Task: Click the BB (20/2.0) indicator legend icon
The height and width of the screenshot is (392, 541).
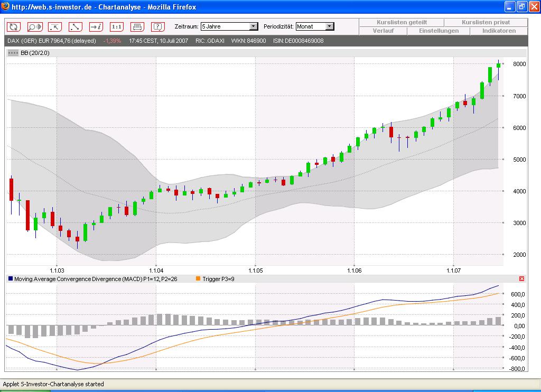Action: (13, 53)
